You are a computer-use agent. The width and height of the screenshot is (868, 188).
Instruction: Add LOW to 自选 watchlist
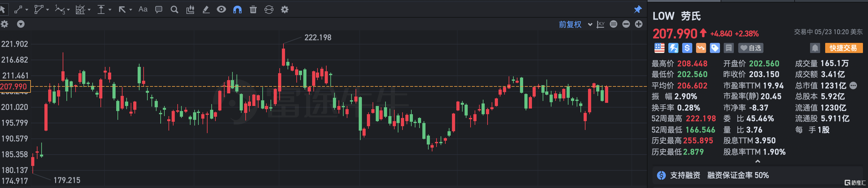pos(751,48)
